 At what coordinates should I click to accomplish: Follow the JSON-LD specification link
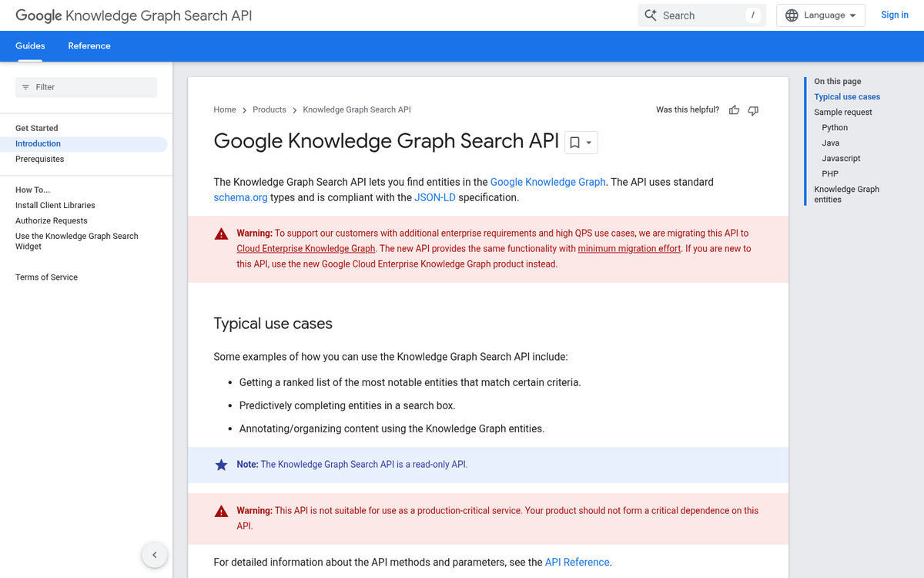(x=435, y=197)
